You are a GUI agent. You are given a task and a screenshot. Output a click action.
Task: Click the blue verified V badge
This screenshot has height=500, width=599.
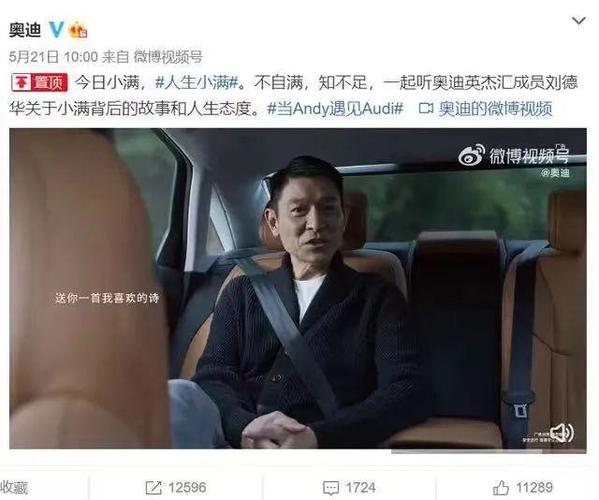(x=57, y=29)
